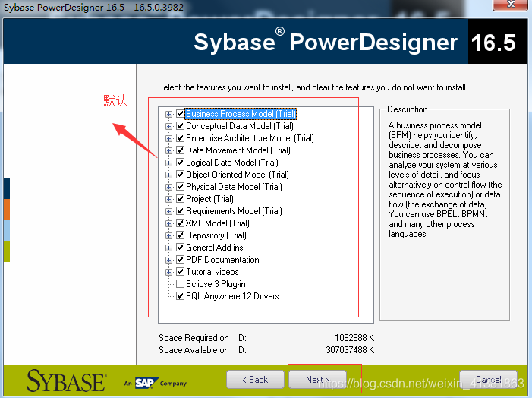The image size is (532, 398).
Task: Click the SAP company logo
Action: click(x=147, y=383)
